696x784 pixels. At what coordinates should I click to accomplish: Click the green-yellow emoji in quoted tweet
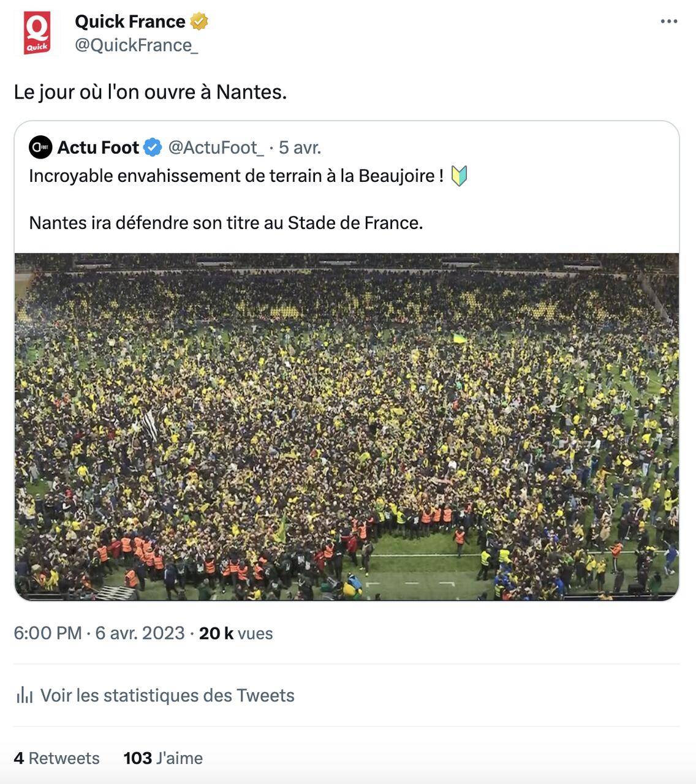coord(459,176)
